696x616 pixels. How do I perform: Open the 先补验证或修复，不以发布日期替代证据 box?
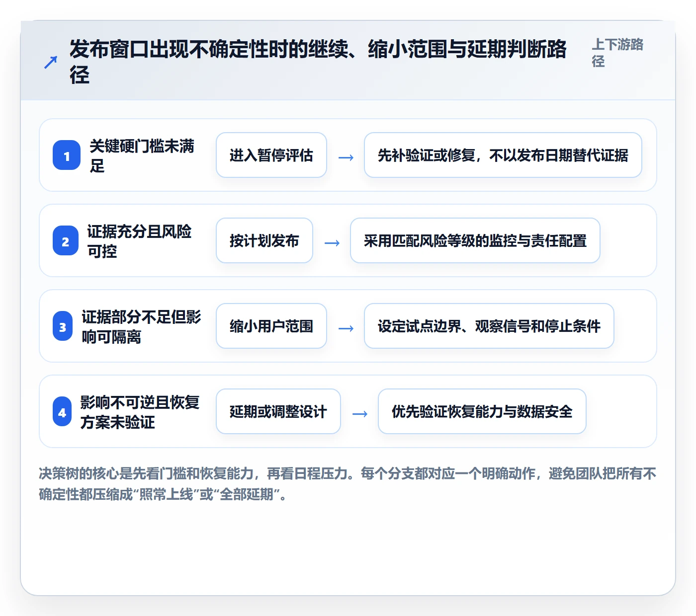[503, 155]
